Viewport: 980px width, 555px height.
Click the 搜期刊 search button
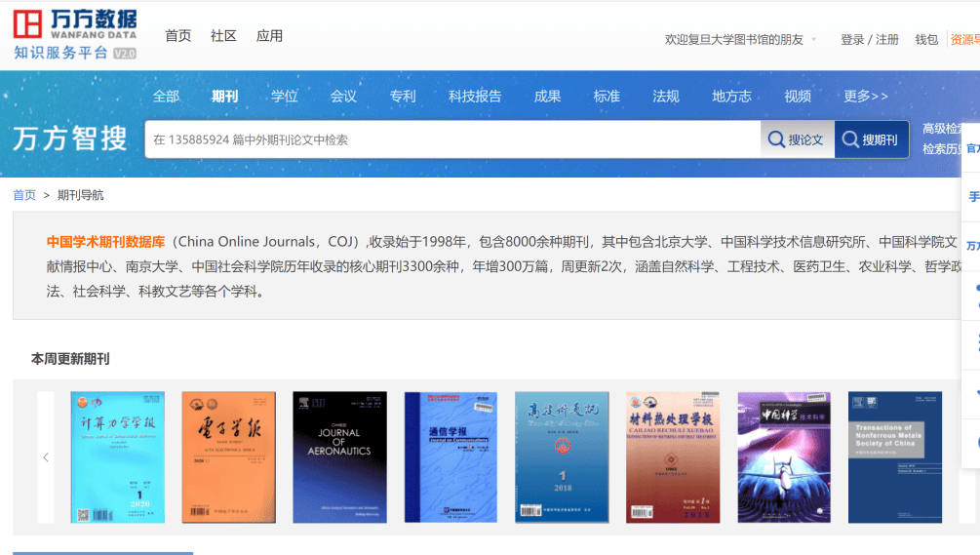click(871, 139)
